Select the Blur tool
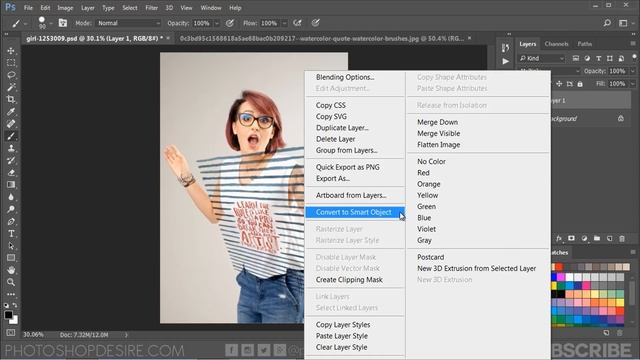The height and width of the screenshot is (360, 640). [x=11, y=197]
